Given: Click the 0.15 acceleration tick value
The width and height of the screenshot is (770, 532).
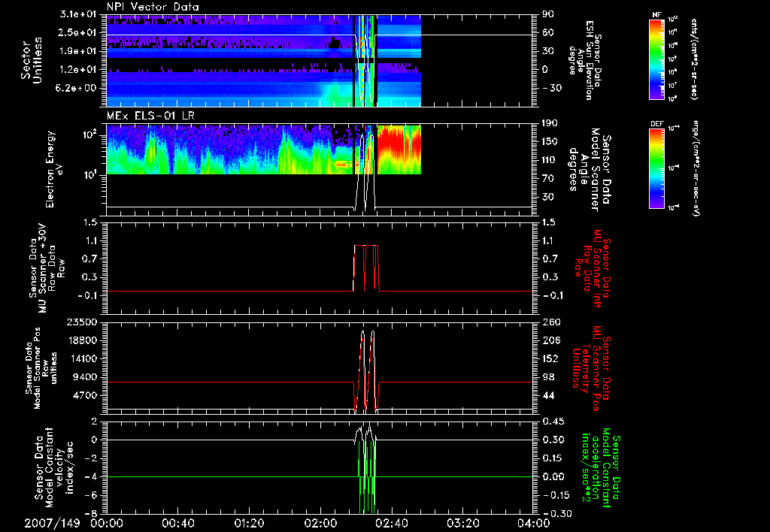Looking at the screenshot, I should (x=553, y=458).
